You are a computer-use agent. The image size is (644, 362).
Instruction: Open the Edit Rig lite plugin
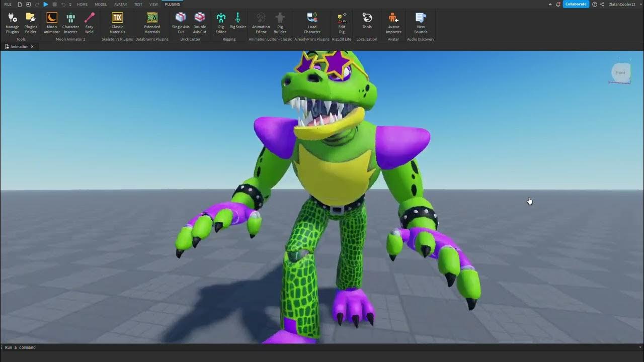pos(342,23)
